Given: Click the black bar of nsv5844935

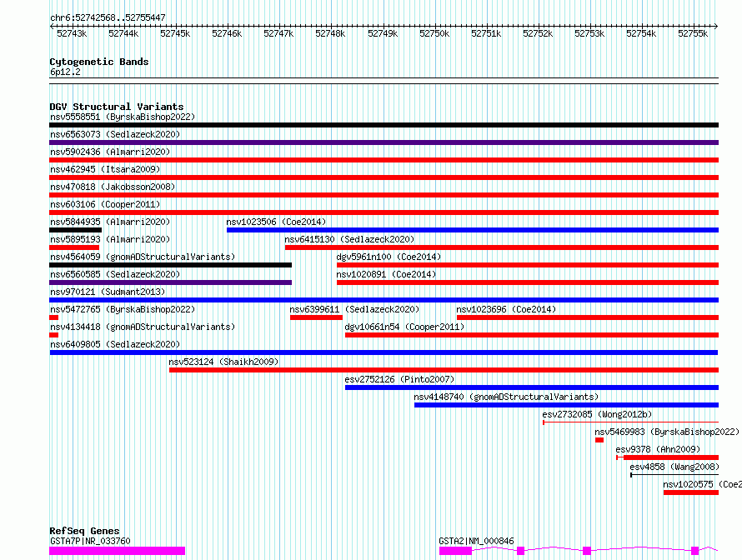Looking at the screenshot, I should [76, 230].
